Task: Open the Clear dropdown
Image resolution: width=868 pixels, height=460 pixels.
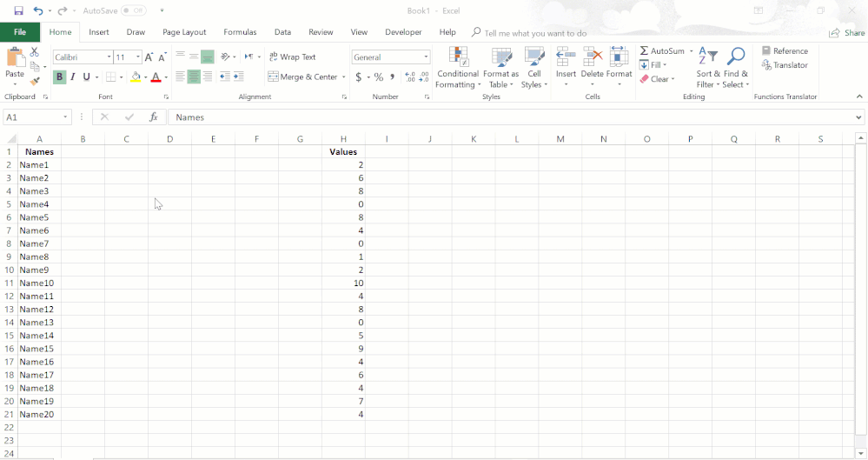Action: (657, 79)
